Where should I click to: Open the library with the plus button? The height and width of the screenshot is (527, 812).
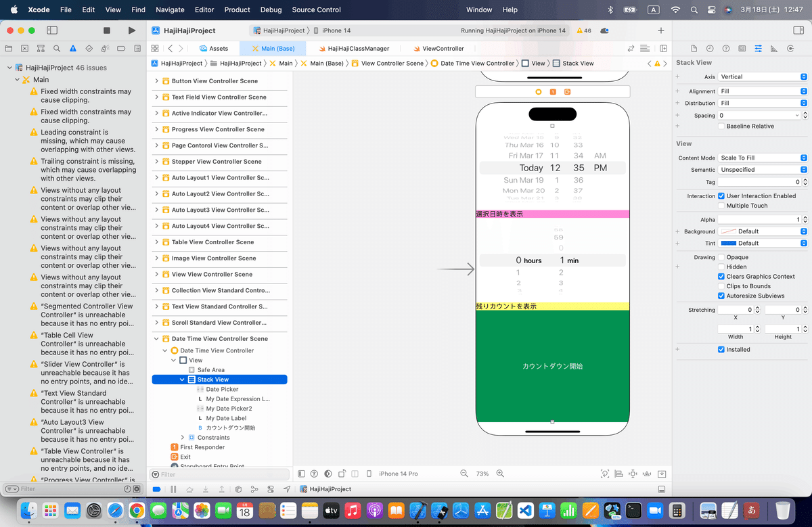pyautogui.click(x=661, y=30)
